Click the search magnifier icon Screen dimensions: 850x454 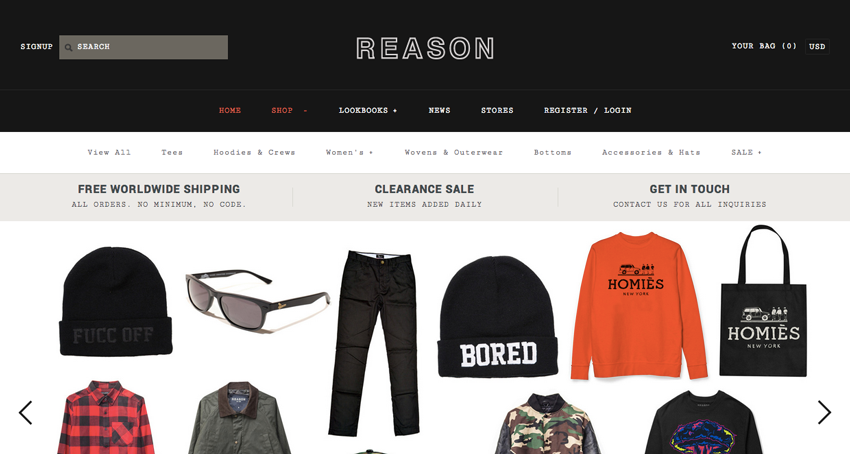click(x=68, y=47)
